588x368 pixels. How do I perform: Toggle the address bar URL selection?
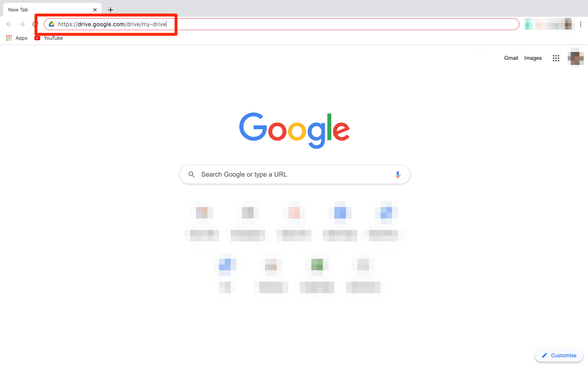coord(112,24)
